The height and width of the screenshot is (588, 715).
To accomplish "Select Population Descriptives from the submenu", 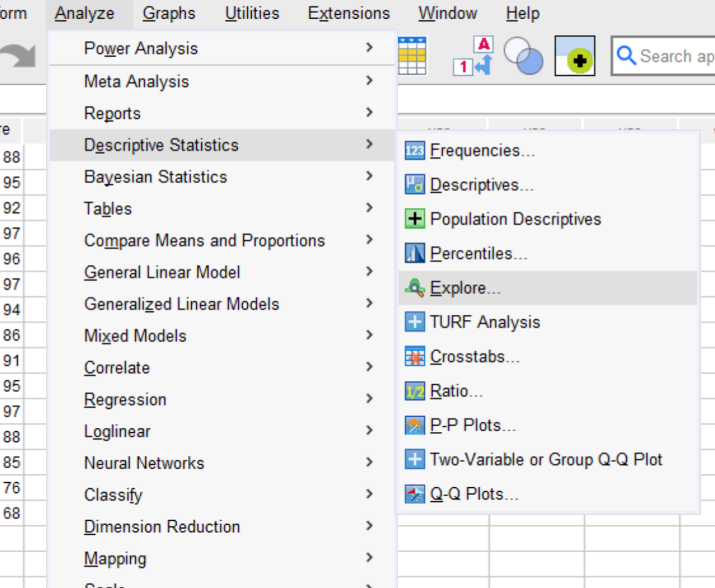I will (x=515, y=219).
